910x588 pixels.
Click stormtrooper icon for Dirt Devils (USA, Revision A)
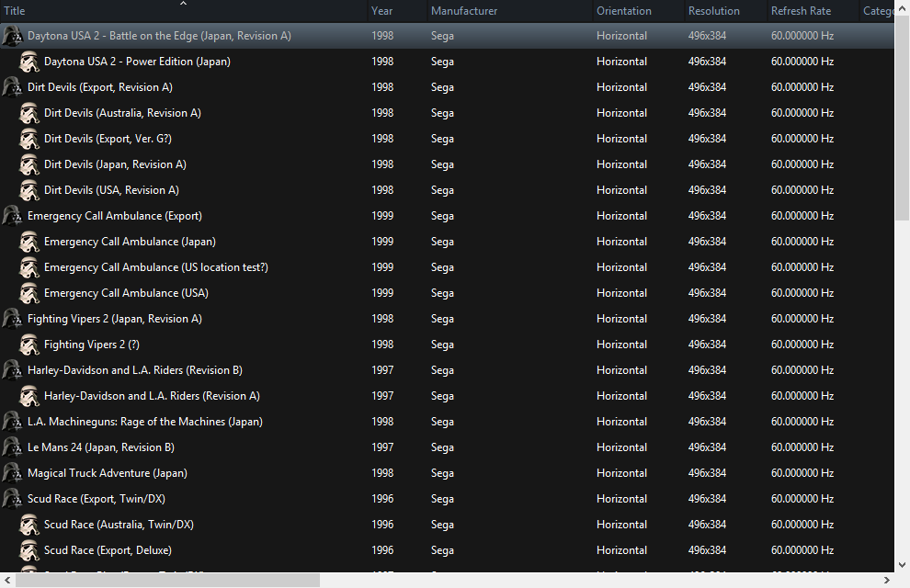pos(28,190)
